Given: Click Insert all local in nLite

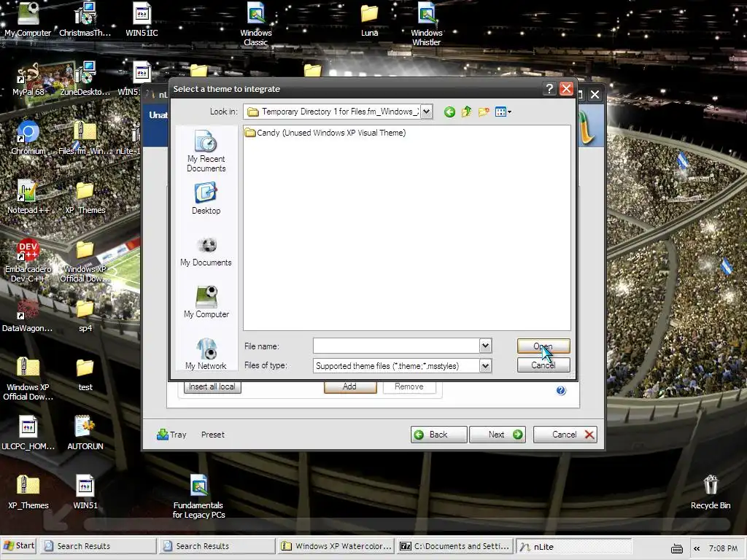Looking at the screenshot, I should tap(212, 386).
